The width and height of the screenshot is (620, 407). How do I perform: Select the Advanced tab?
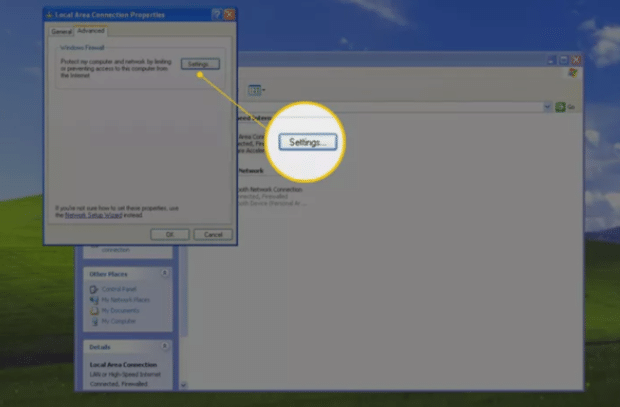pos(91,31)
